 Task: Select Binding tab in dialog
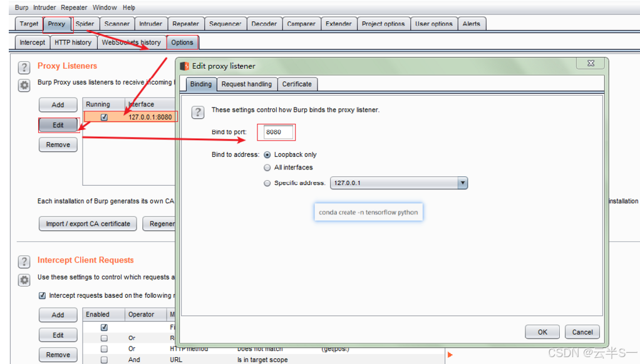pyautogui.click(x=201, y=84)
